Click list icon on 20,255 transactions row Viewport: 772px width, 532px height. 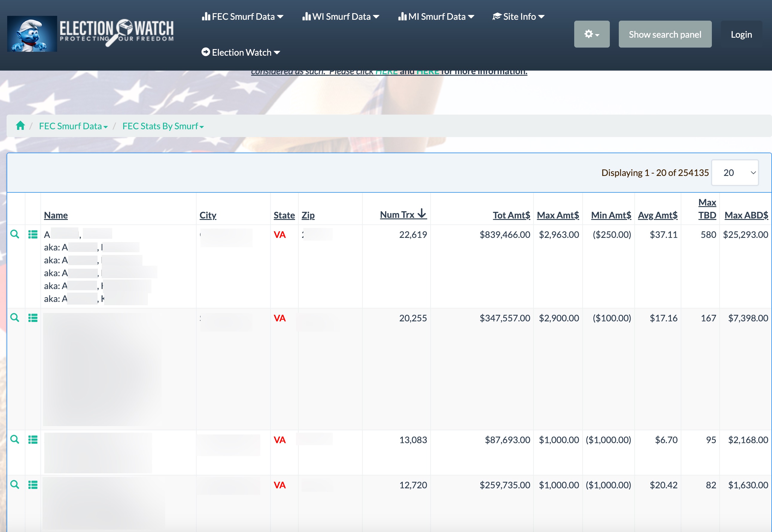click(33, 318)
